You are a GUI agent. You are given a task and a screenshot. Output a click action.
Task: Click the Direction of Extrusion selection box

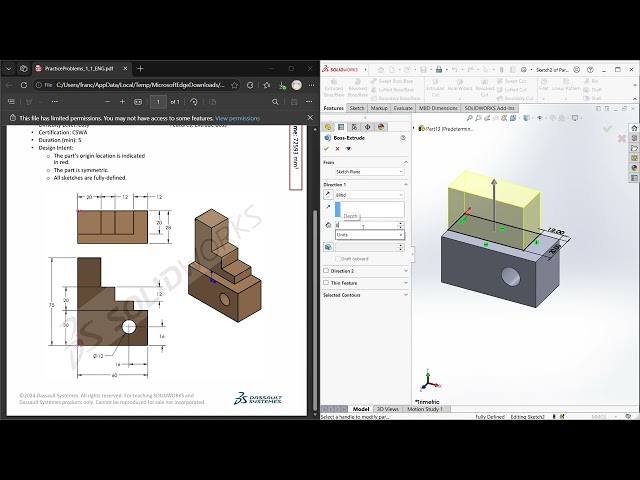[370, 209]
